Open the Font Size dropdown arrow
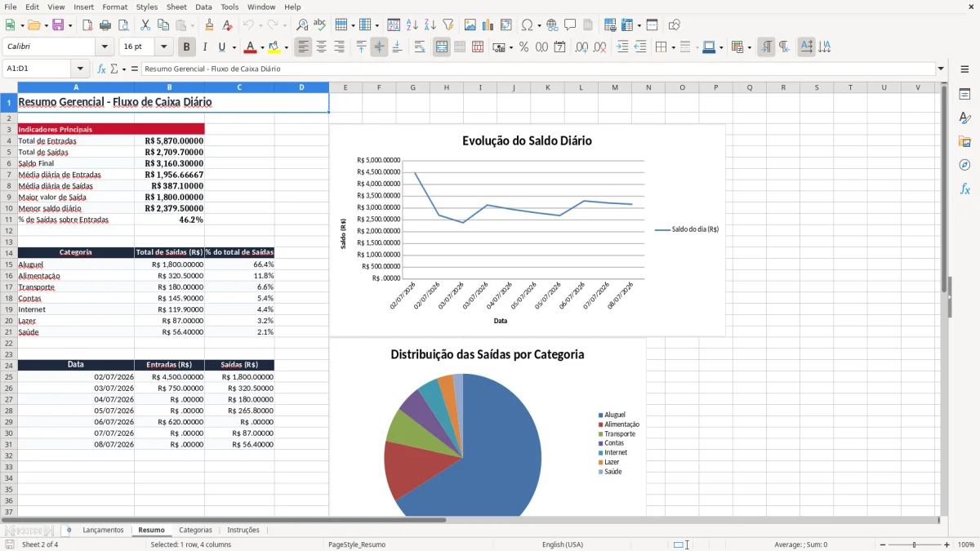Viewport: 980px width, 551px height. (x=164, y=47)
